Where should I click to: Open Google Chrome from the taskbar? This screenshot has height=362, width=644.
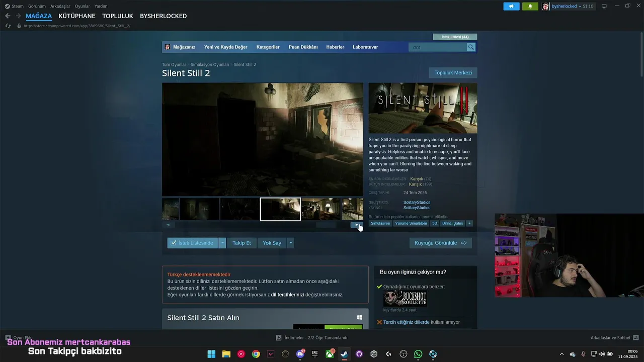256,354
